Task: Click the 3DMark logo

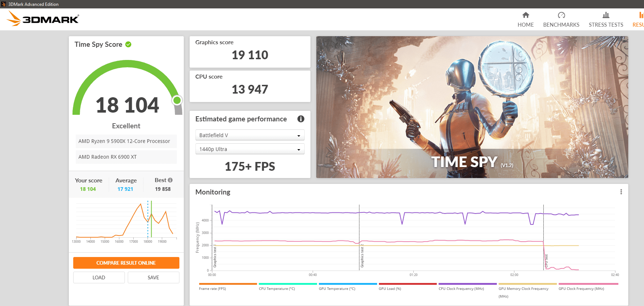Action: pyautogui.click(x=43, y=19)
